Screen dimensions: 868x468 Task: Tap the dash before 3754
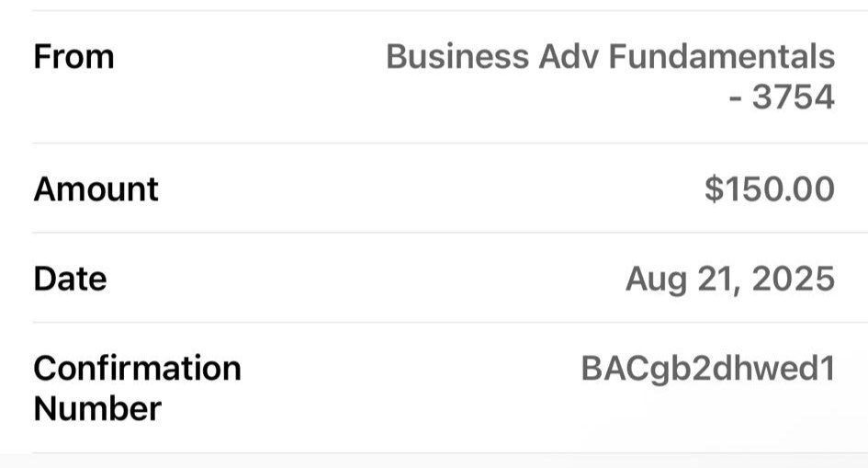click(735, 97)
